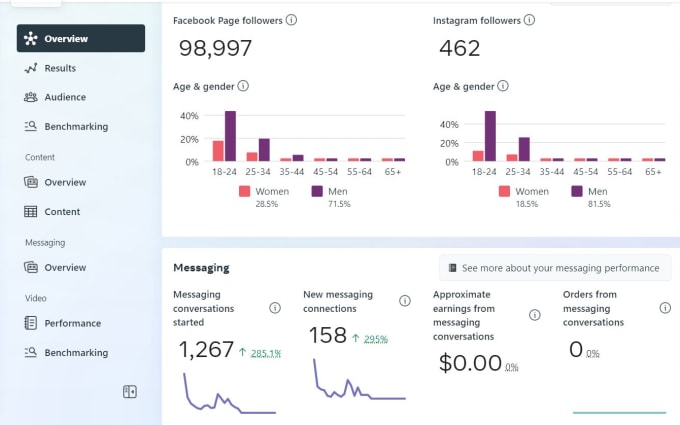The image size is (680, 425).
Task: Show info for Facebook Page followers
Action: point(291,20)
